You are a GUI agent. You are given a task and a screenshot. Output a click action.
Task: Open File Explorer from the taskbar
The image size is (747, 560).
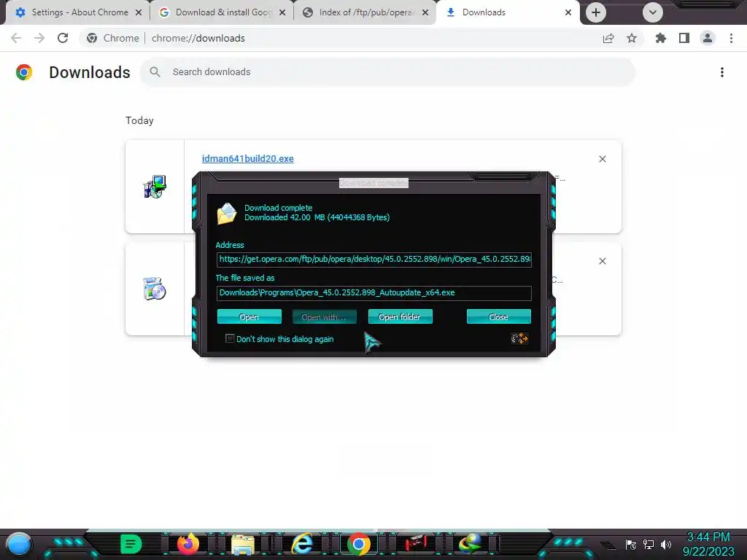(243, 545)
